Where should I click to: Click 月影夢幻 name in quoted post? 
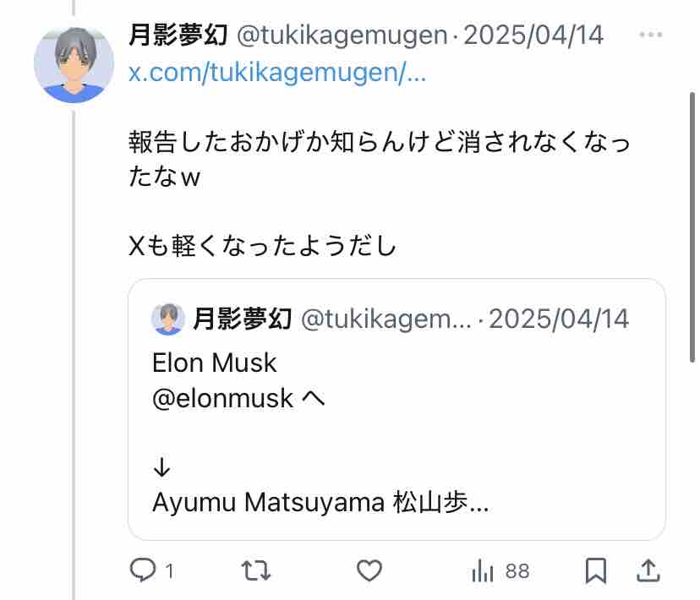pos(243,319)
